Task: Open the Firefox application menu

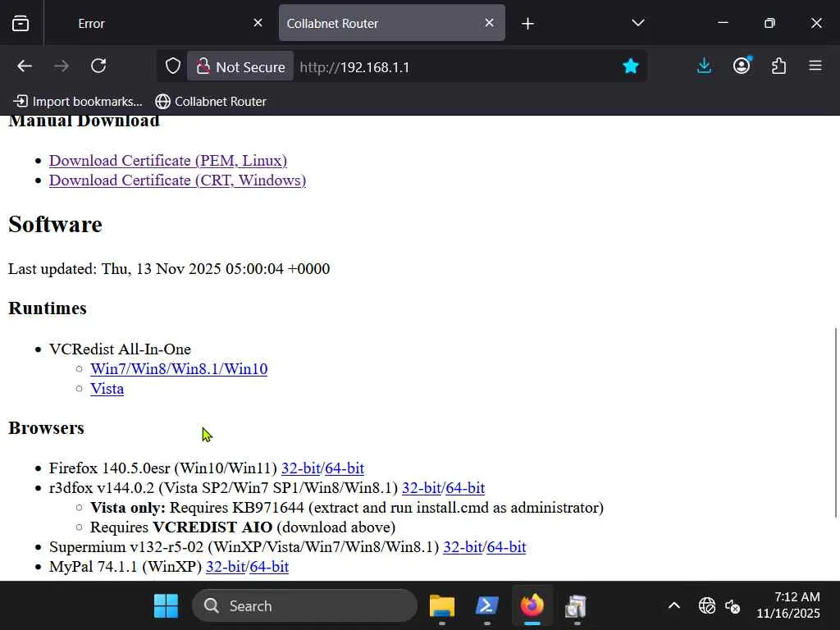Action: [x=815, y=66]
